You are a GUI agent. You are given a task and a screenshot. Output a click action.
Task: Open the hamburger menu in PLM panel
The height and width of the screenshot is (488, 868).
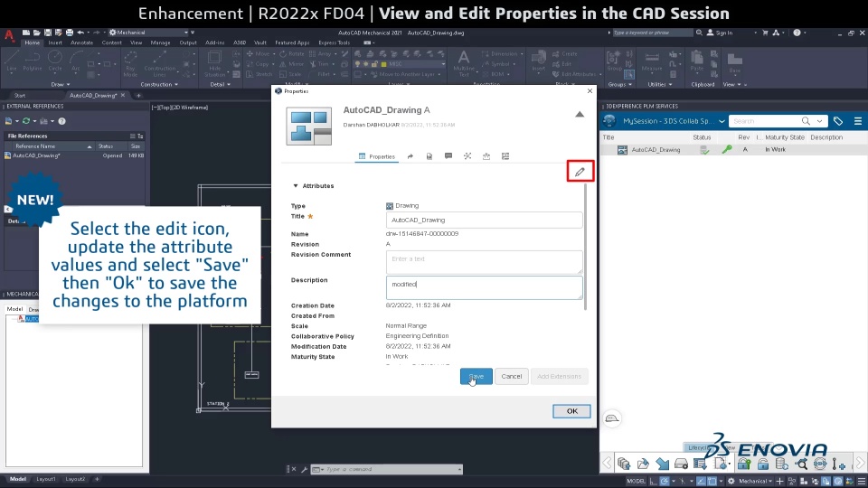858,121
